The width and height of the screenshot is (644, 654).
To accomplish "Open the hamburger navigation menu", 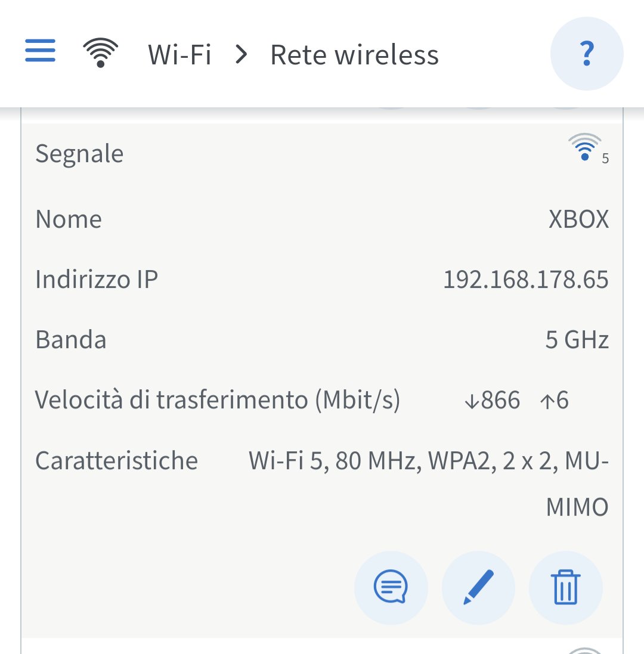I will click(x=40, y=51).
